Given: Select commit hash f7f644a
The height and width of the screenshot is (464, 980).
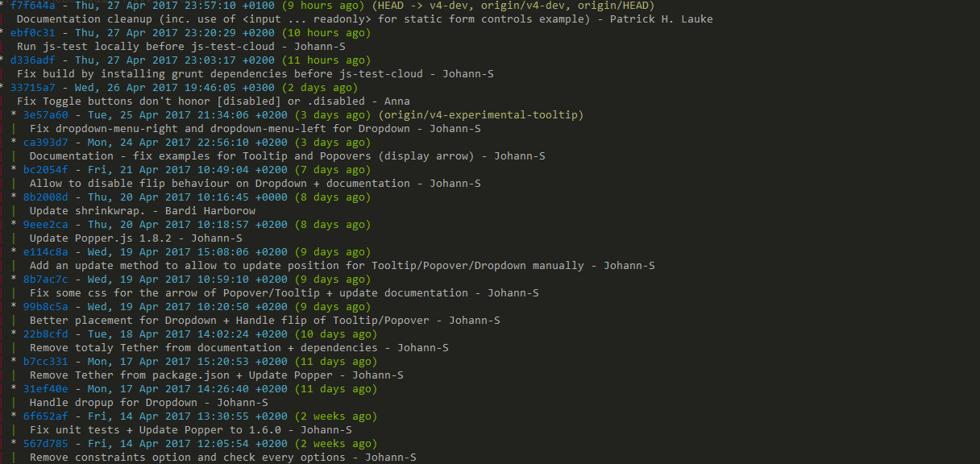Looking at the screenshot, I should [33, 6].
